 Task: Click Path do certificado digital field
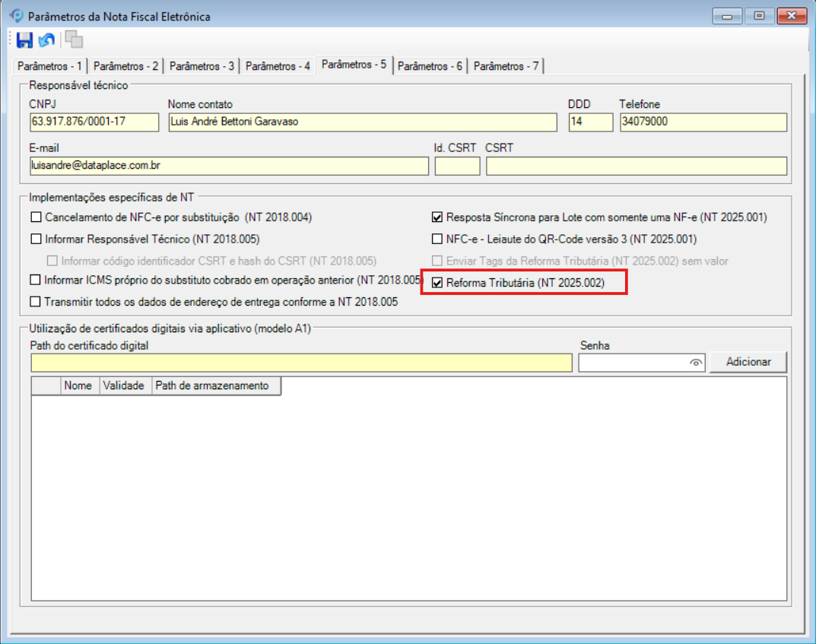point(301,363)
